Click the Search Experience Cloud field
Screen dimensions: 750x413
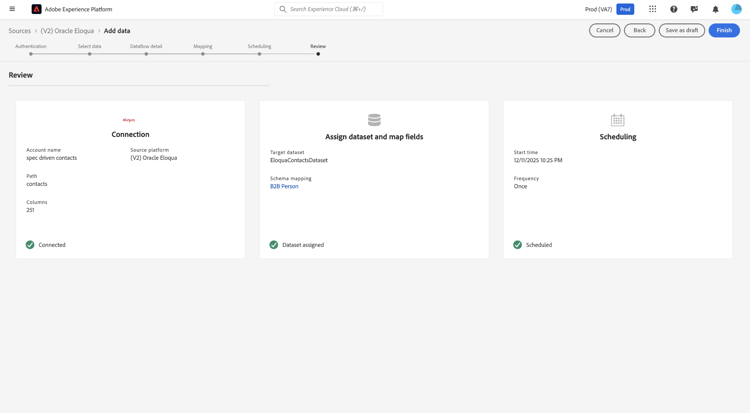[329, 9]
